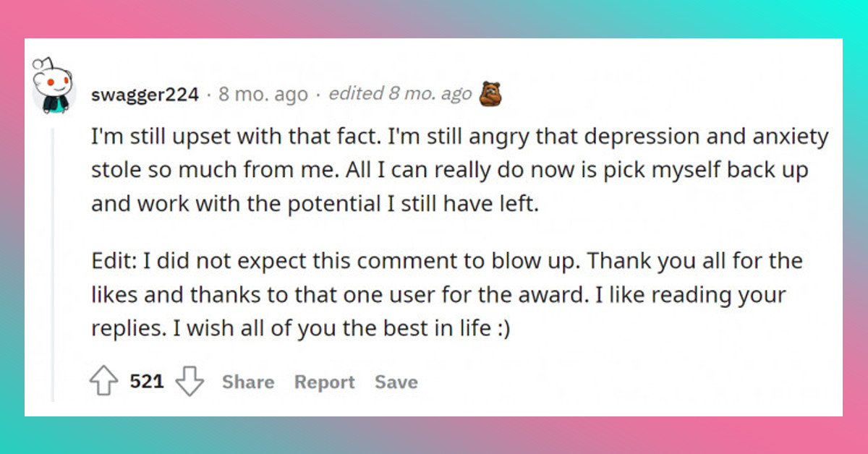
Task: Toggle the Save state of this comment
Action: coord(396,382)
